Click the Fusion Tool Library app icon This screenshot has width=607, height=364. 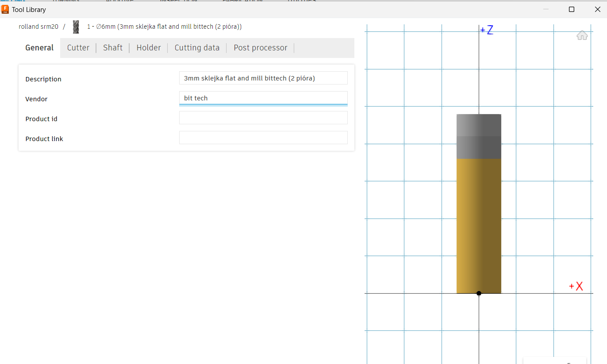pyautogui.click(x=5, y=9)
